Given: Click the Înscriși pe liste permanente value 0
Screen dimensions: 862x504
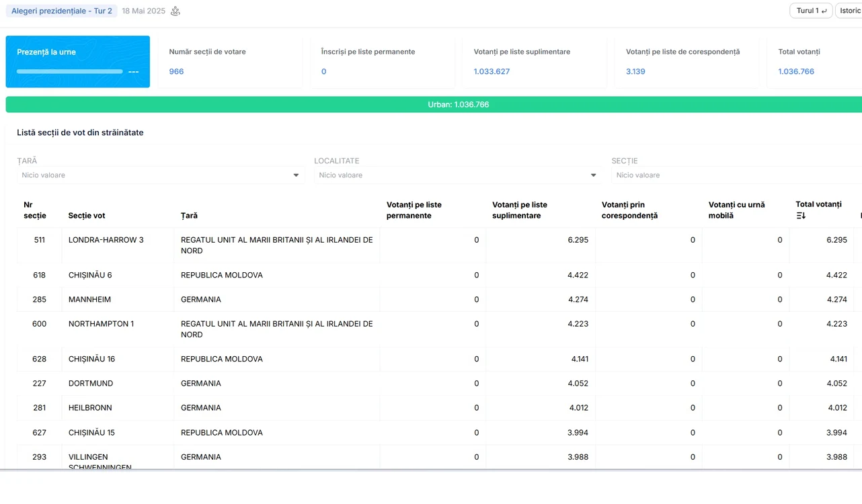Looking at the screenshot, I should pyautogui.click(x=323, y=71).
